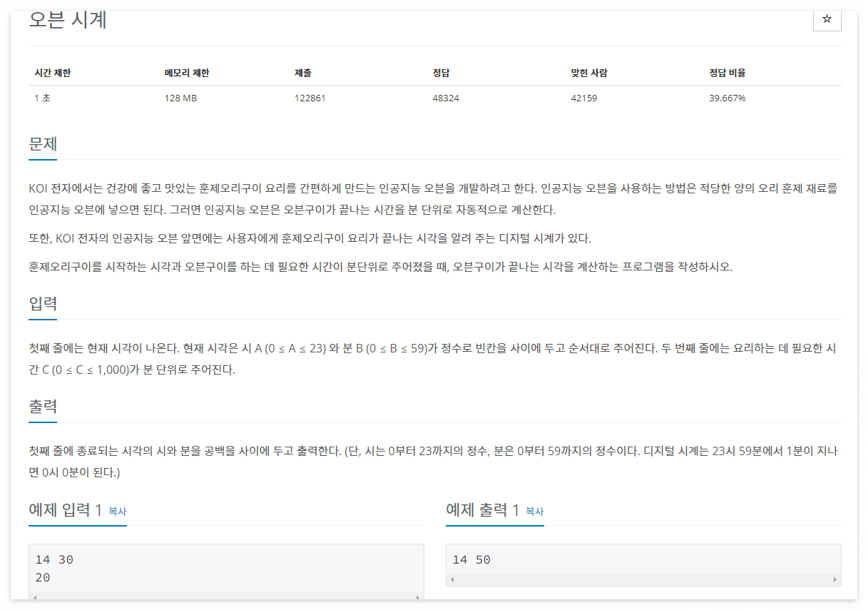Copy example output 1 via 복사 link
This screenshot has width=868, height=610.
pyautogui.click(x=534, y=512)
